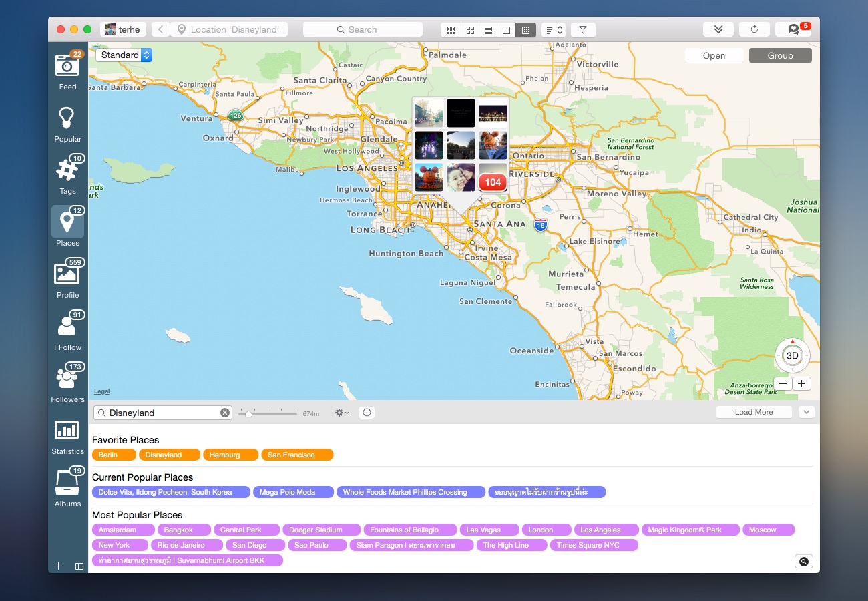Select the Times Square NYC tag
This screenshot has height=601, width=868.
coord(594,545)
